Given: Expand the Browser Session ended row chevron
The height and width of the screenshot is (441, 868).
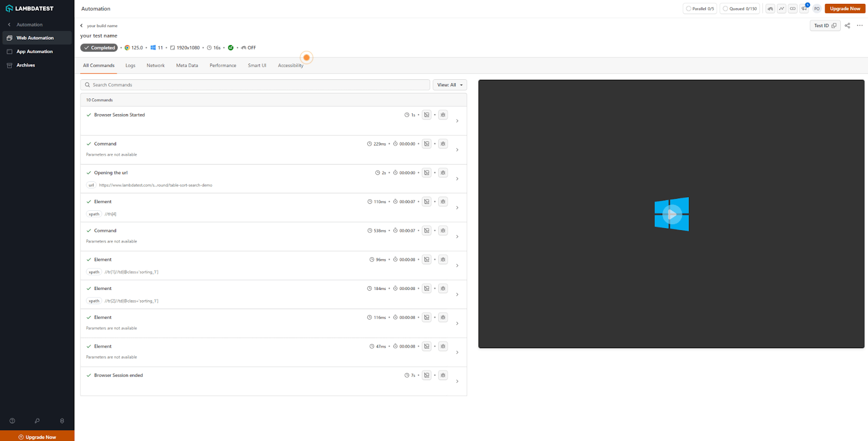Looking at the screenshot, I should 457,381.
